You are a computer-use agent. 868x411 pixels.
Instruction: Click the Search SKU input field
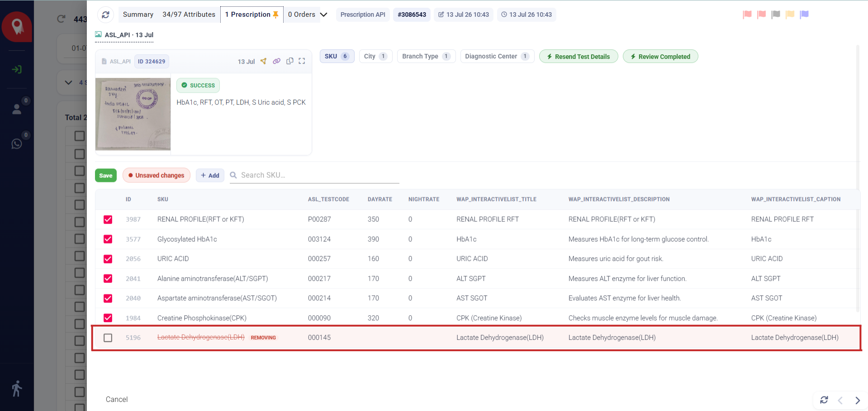point(314,175)
